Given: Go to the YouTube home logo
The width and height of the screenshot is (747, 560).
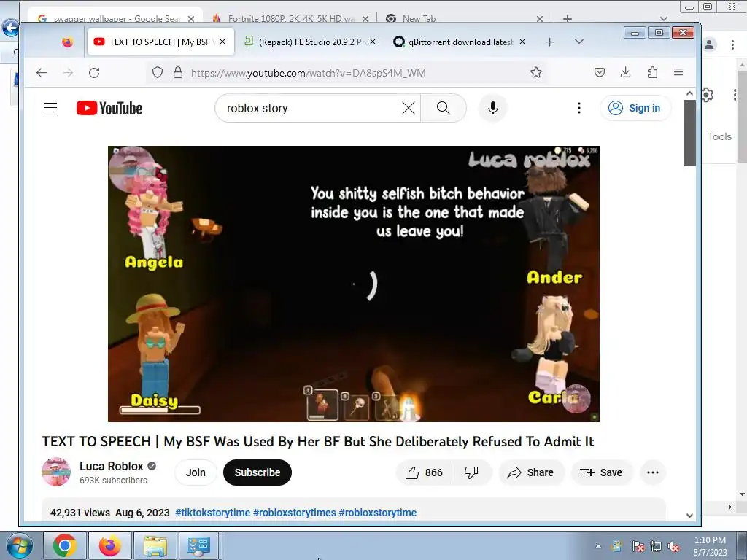Looking at the screenshot, I should pyautogui.click(x=109, y=108).
